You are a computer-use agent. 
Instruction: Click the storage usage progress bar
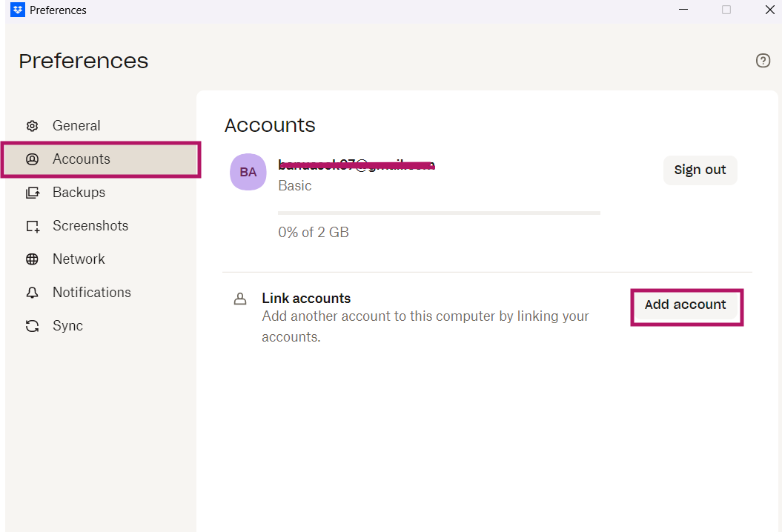[438, 213]
